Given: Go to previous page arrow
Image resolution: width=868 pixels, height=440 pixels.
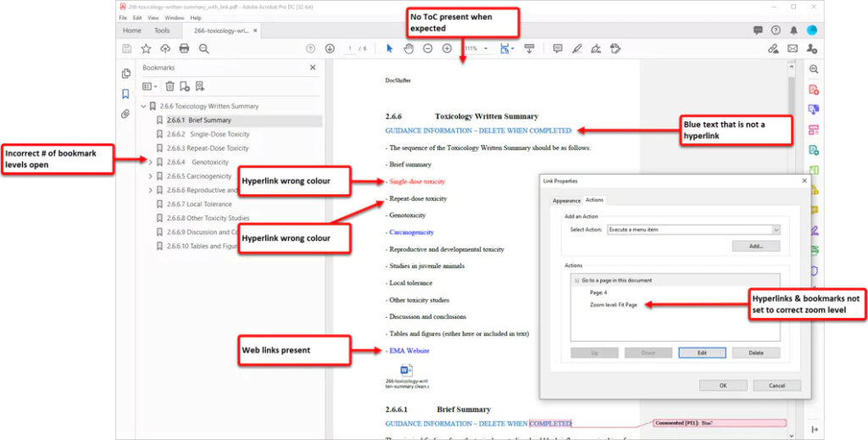Looking at the screenshot, I should [x=310, y=48].
